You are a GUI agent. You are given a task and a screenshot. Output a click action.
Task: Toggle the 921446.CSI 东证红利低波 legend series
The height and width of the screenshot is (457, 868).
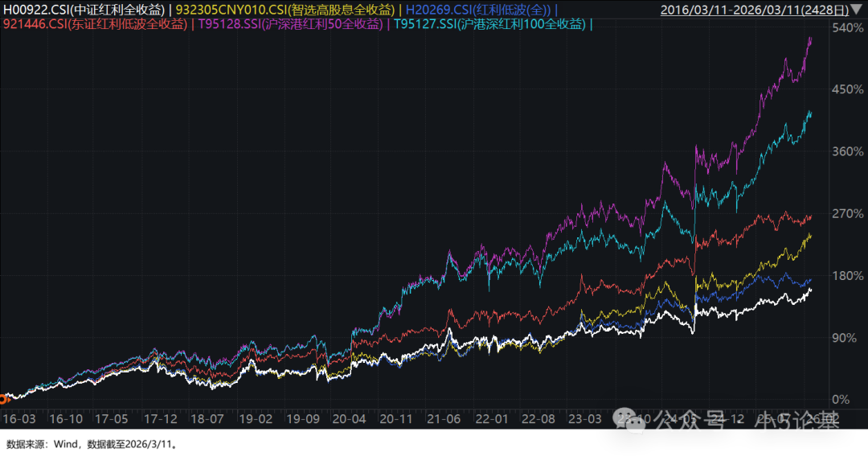[x=93, y=24]
